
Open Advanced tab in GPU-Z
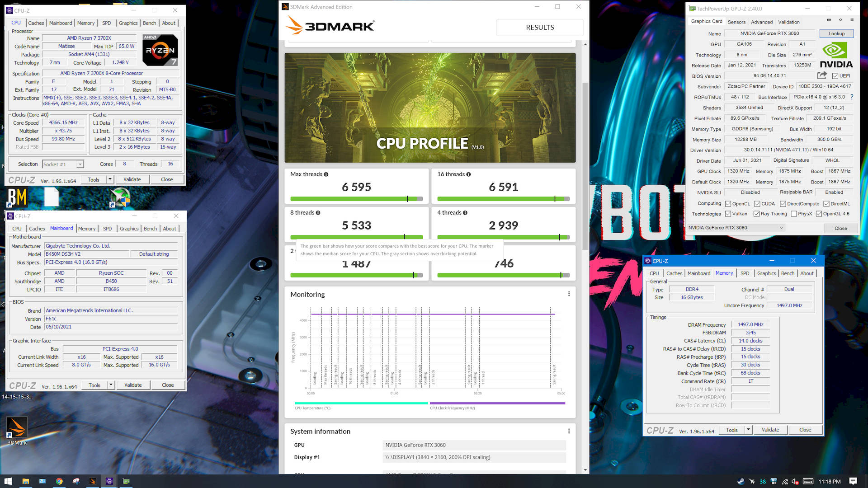click(762, 22)
